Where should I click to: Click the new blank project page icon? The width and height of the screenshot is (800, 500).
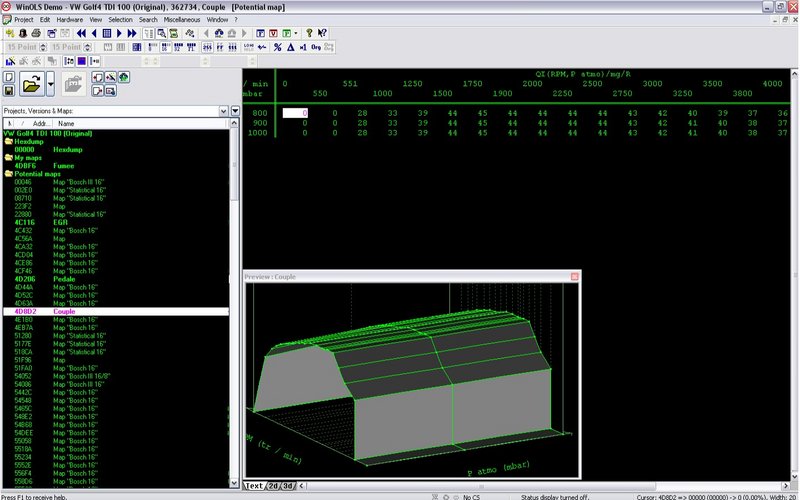coord(9,77)
